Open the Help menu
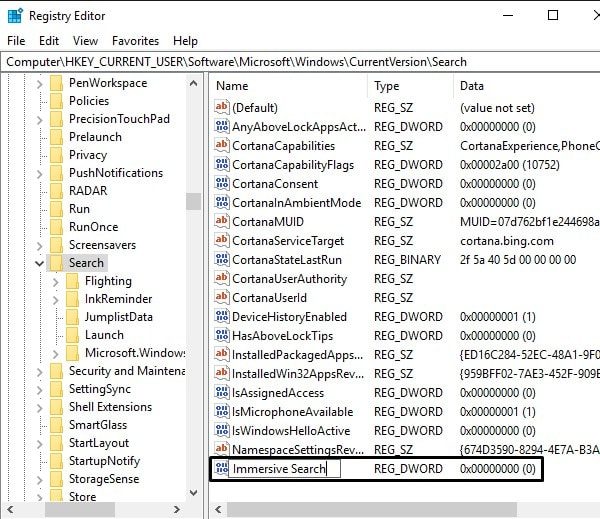The width and height of the screenshot is (600, 519). pos(185,41)
